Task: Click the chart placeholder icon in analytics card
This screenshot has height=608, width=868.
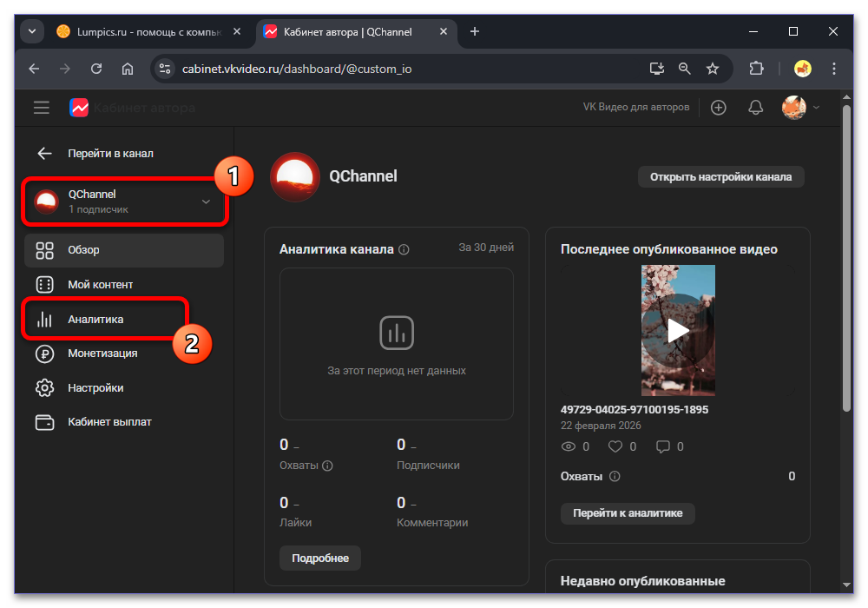Action: point(397,333)
